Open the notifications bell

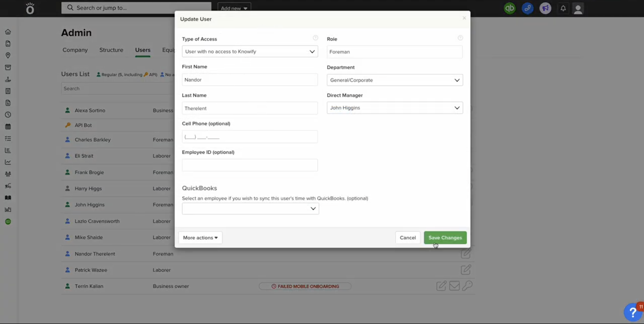[x=563, y=9]
